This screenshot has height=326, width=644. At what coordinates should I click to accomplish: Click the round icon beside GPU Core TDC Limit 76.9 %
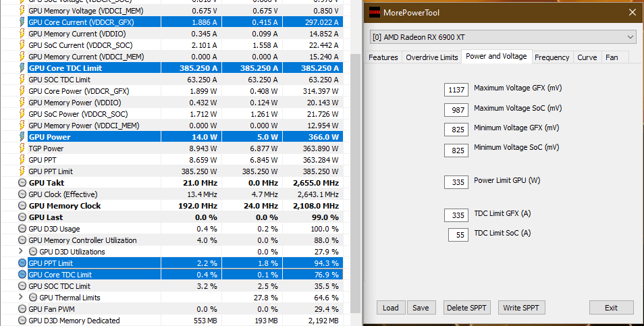point(22,275)
